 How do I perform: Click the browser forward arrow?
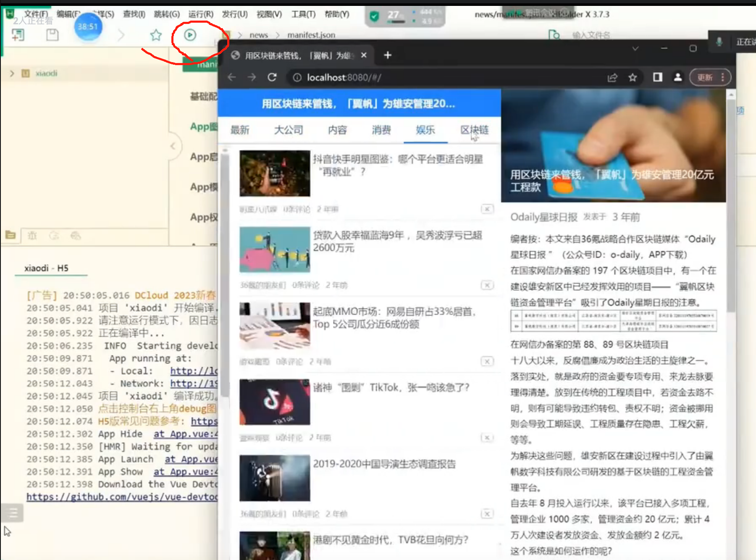[x=252, y=77]
